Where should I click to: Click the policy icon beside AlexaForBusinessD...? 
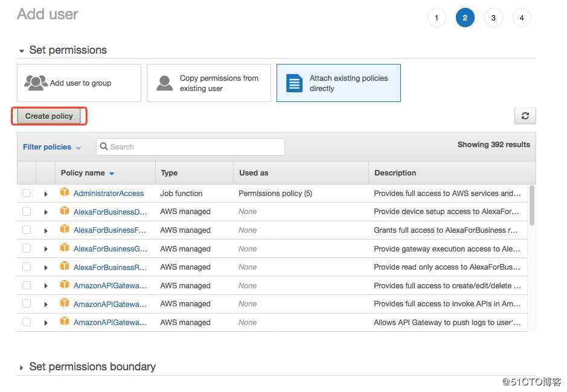coord(65,210)
